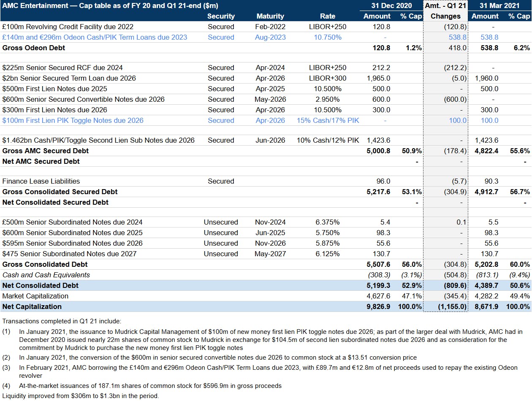Click the footnote marker '(2)'

6,357
